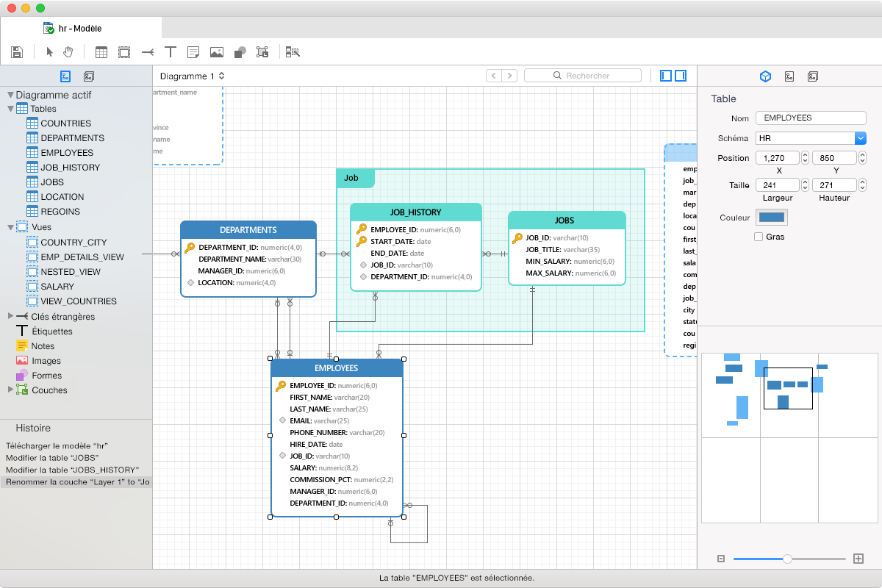Expand the Clés étrangères section
Viewport: 882px width, 588px height.
(x=10, y=316)
